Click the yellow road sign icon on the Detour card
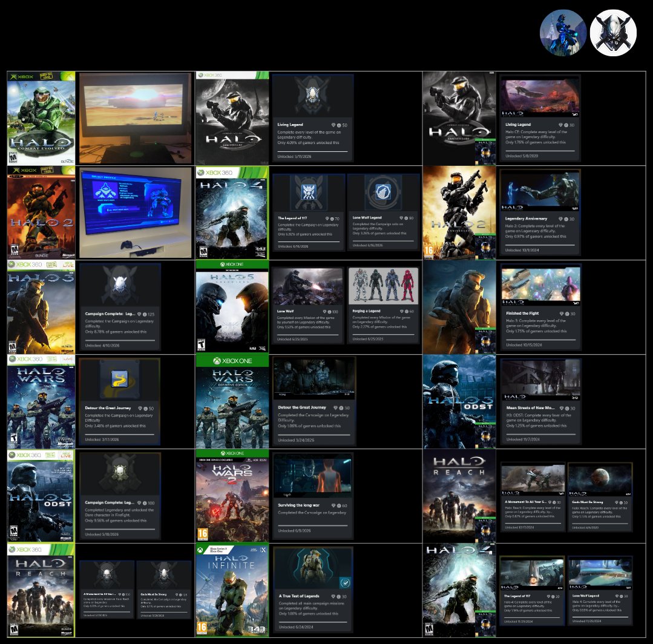This screenshot has height=644, width=653. [x=119, y=379]
